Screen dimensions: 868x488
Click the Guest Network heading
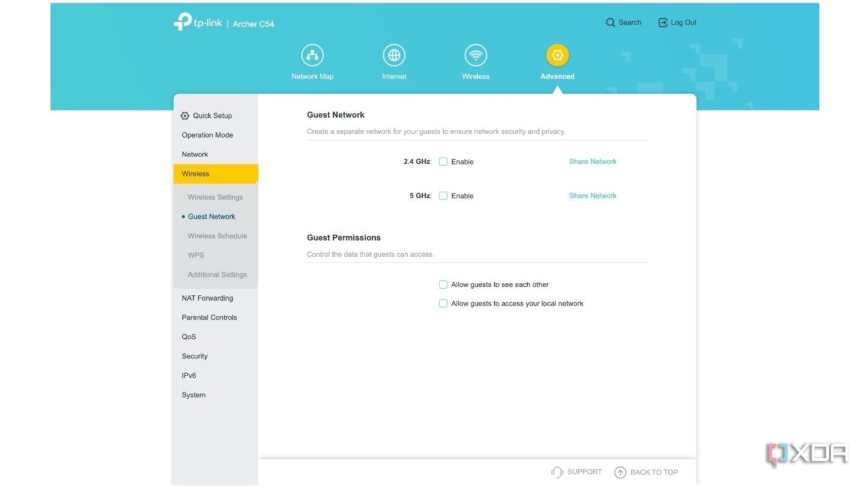[336, 115]
